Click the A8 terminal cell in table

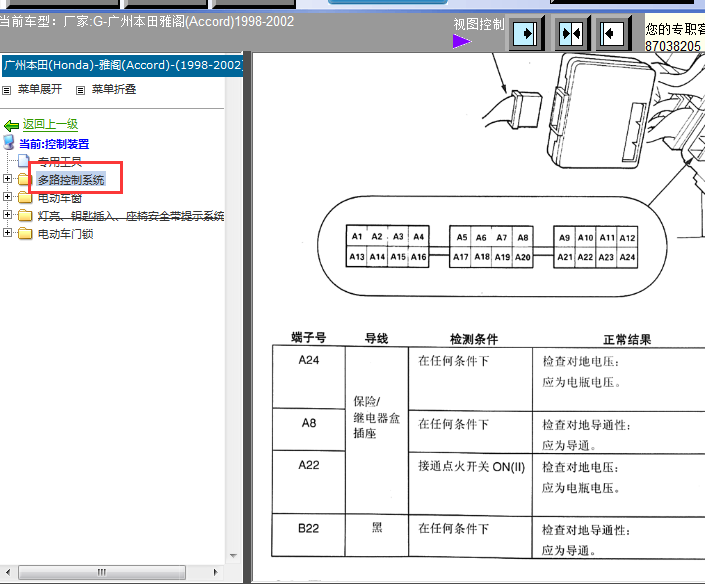coord(308,429)
